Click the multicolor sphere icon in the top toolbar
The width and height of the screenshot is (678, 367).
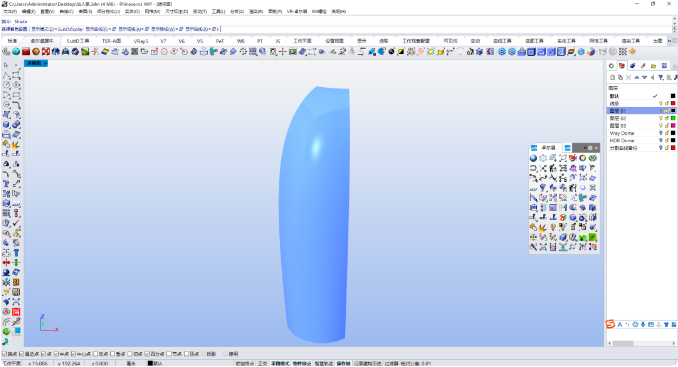click(x=591, y=51)
